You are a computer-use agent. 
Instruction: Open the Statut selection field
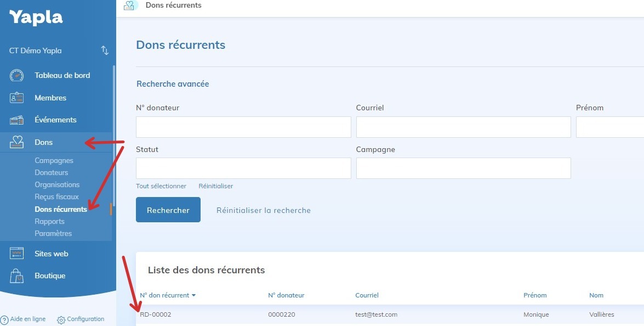243,168
